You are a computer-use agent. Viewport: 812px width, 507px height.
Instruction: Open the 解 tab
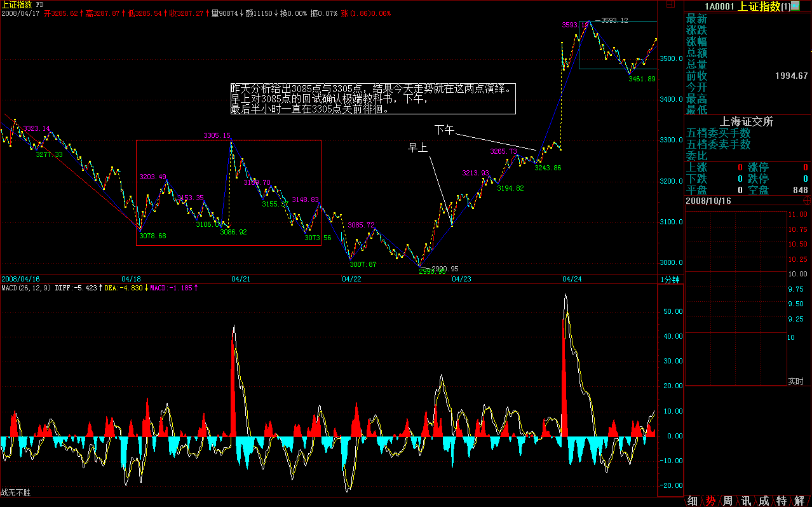799,501
